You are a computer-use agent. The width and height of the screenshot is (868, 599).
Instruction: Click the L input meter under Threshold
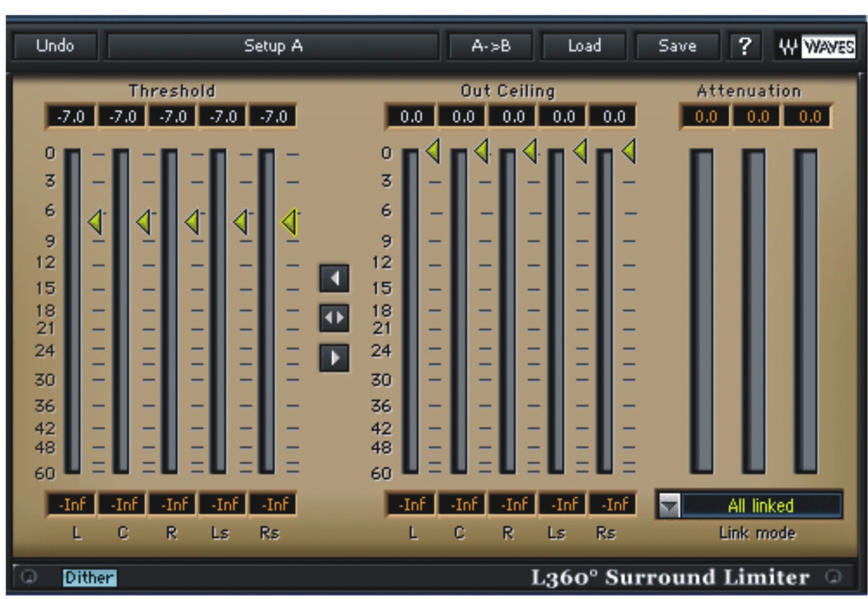(x=73, y=311)
